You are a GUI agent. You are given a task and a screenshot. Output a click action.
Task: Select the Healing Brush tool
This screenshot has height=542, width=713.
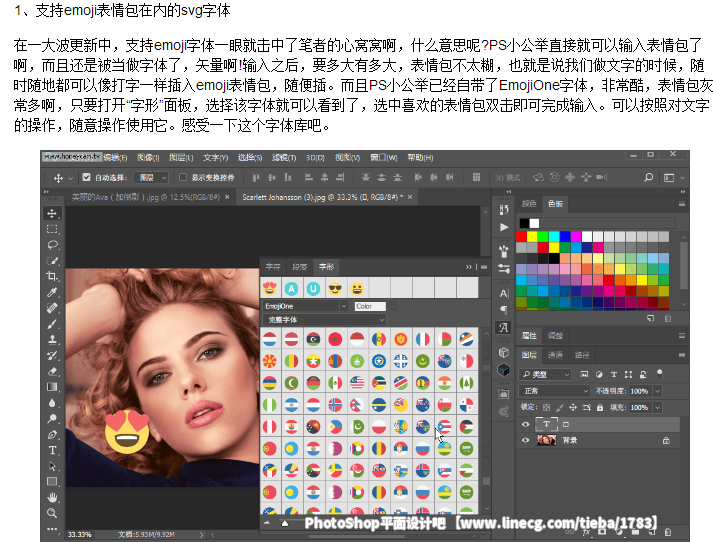click(x=52, y=308)
